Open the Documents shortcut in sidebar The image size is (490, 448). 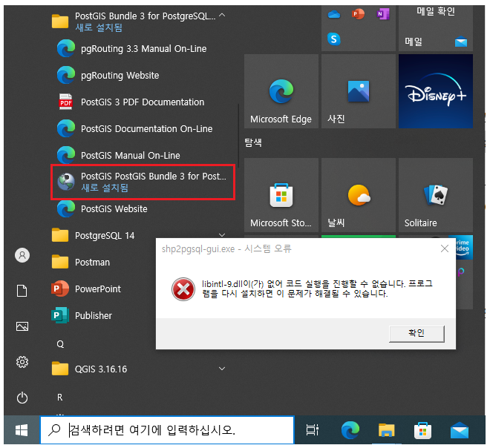(22, 291)
